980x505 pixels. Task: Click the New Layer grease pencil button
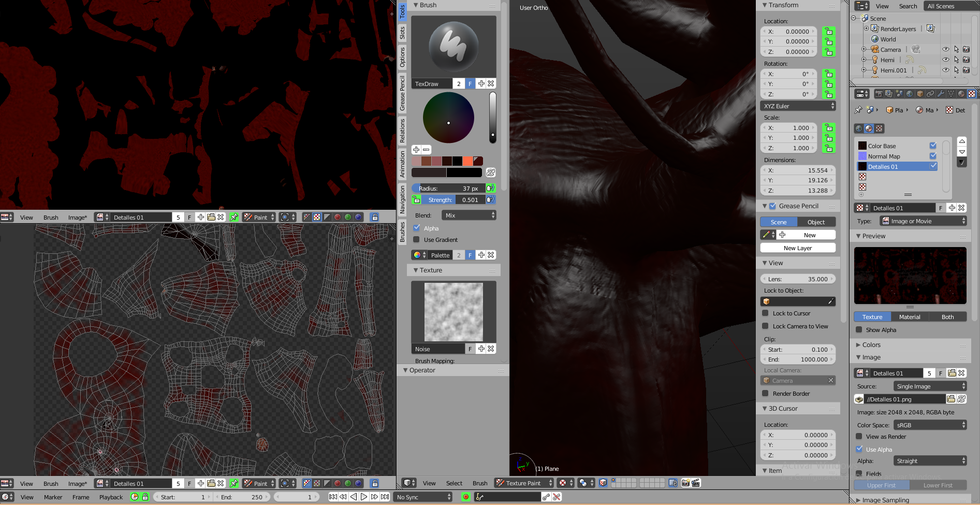[x=797, y=248]
